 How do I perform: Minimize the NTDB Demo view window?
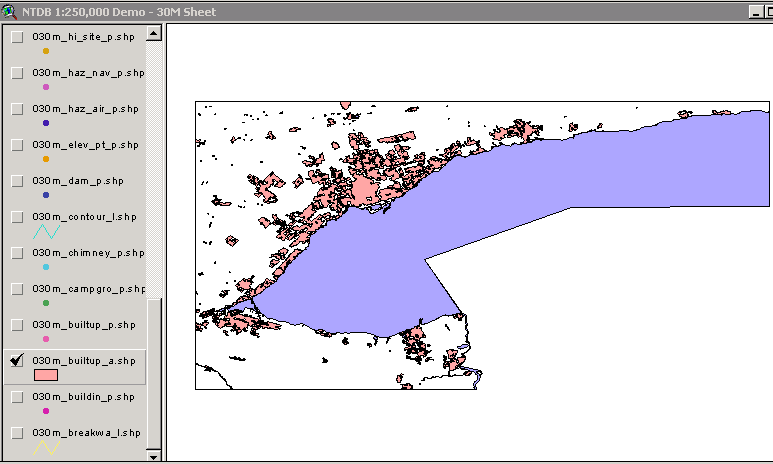click(x=755, y=12)
